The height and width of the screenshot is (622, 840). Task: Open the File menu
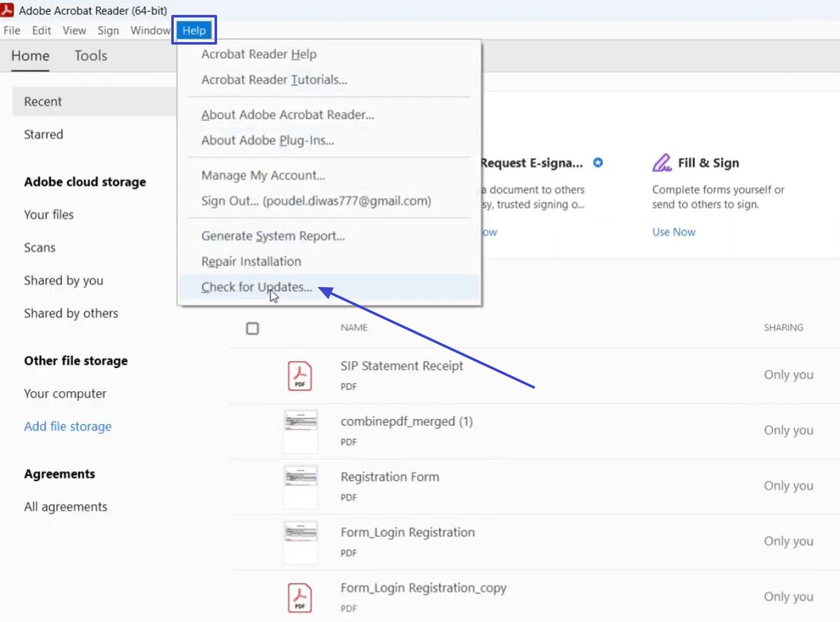tap(12, 30)
